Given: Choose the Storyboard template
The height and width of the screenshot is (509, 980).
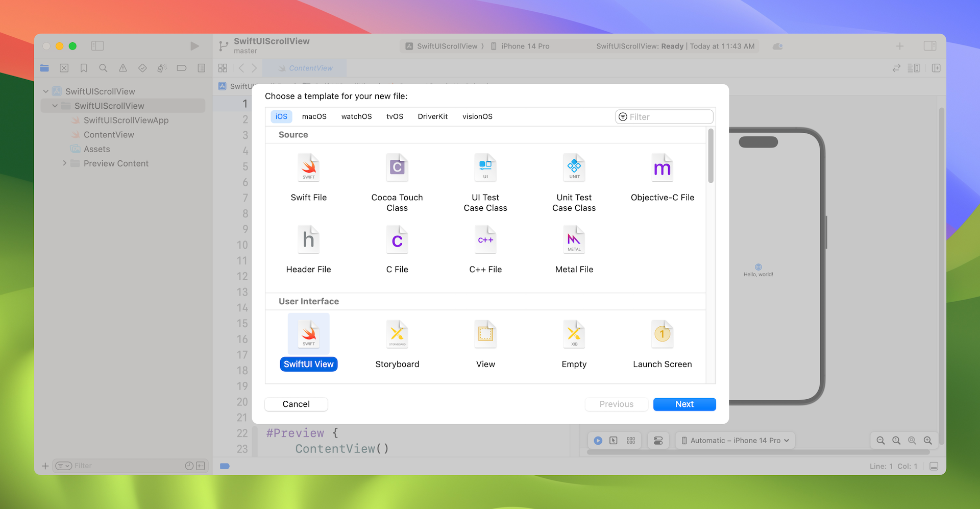Looking at the screenshot, I should 397,344.
